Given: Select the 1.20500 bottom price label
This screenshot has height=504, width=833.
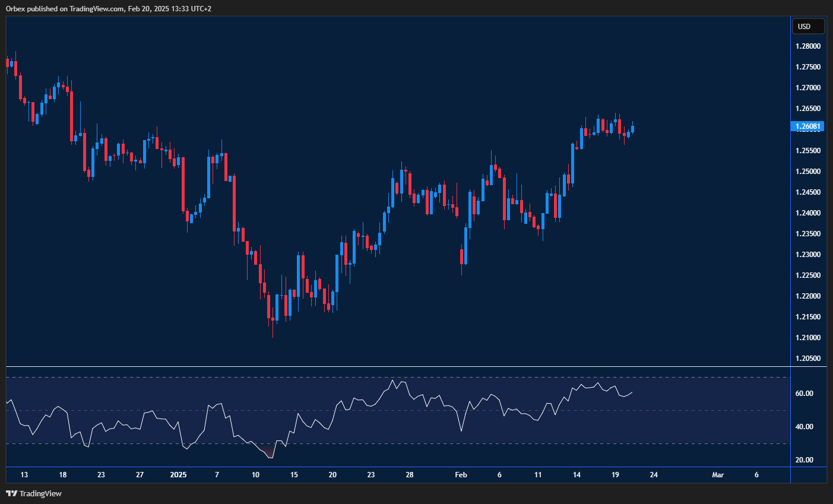Looking at the screenshot, I should pyautogui.click(x=807, y=359).
